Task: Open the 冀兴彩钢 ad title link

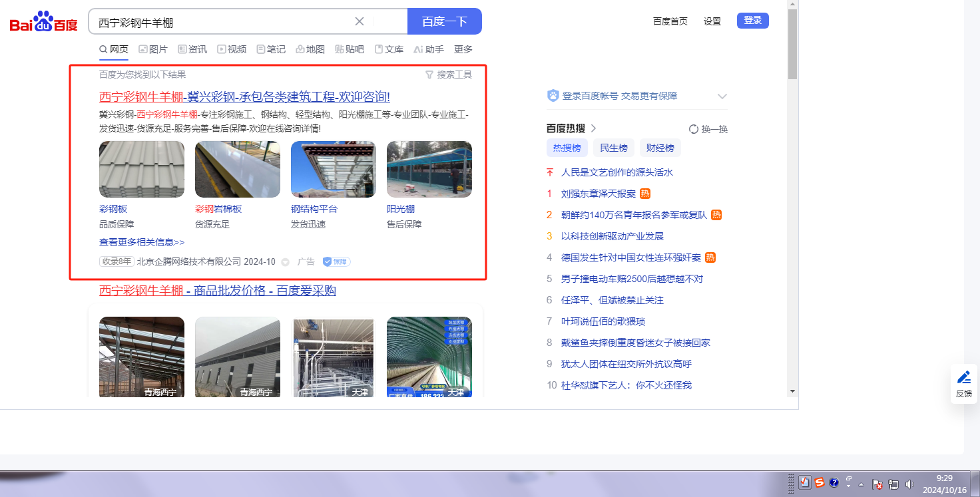Action: (244, 96)
